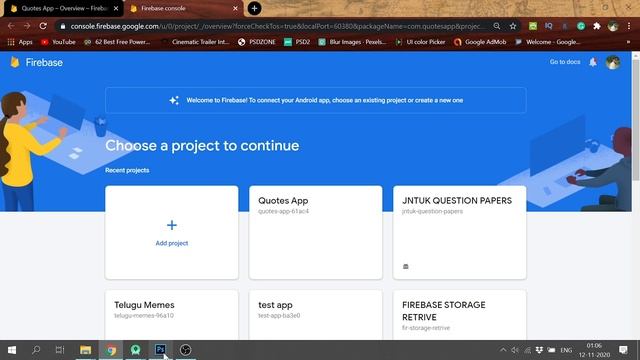Open the IQ extension icon
640x360 pixels.
(549, 26)
